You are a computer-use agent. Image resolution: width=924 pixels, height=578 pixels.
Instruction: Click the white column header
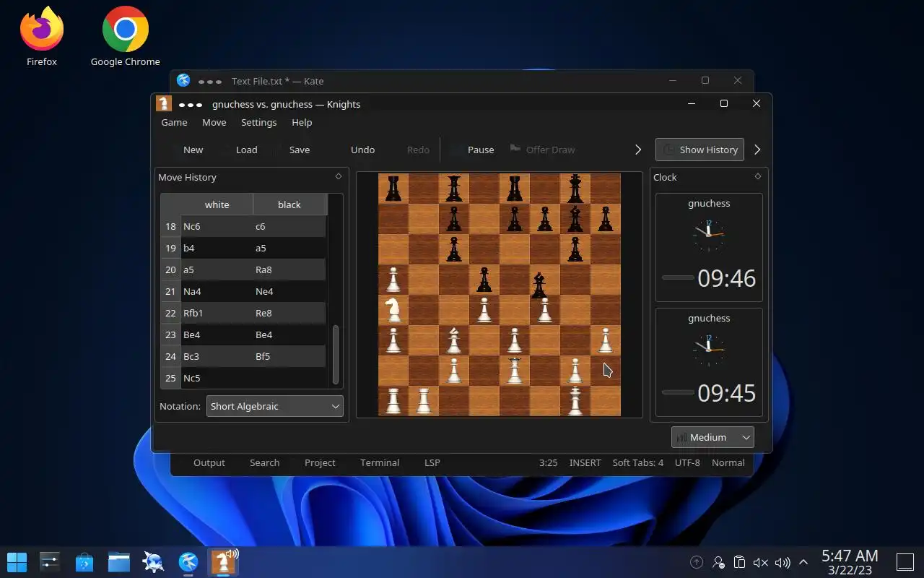[x=217, y=204]
